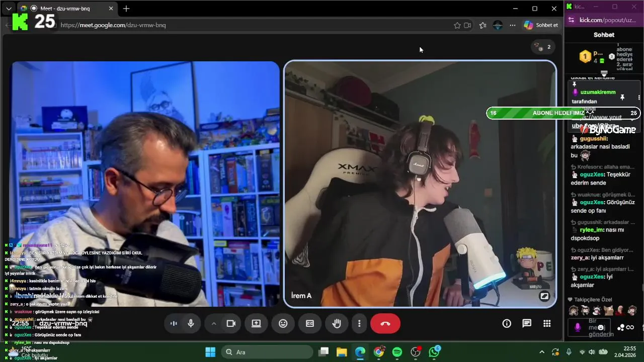Click taskbar search box Ara

point(268,352)
